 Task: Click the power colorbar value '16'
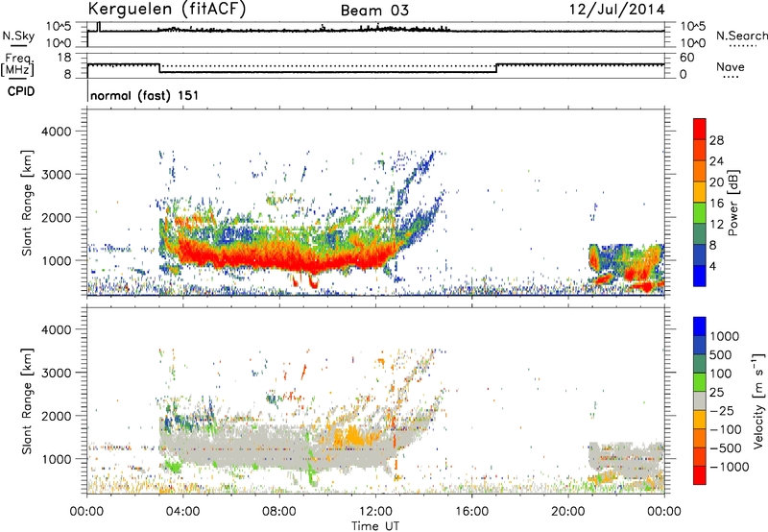pyautogui.click(x=716, y=204)
